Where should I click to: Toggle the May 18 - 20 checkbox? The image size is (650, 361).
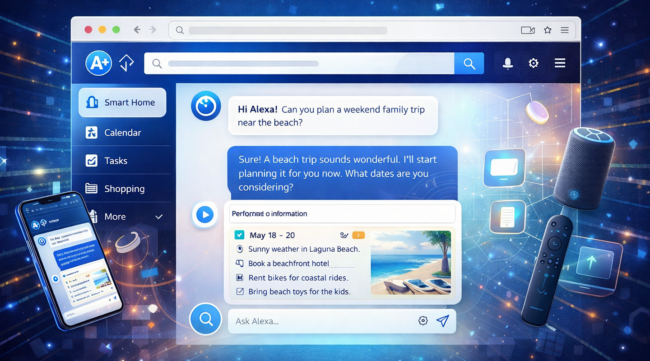(239, 235)
